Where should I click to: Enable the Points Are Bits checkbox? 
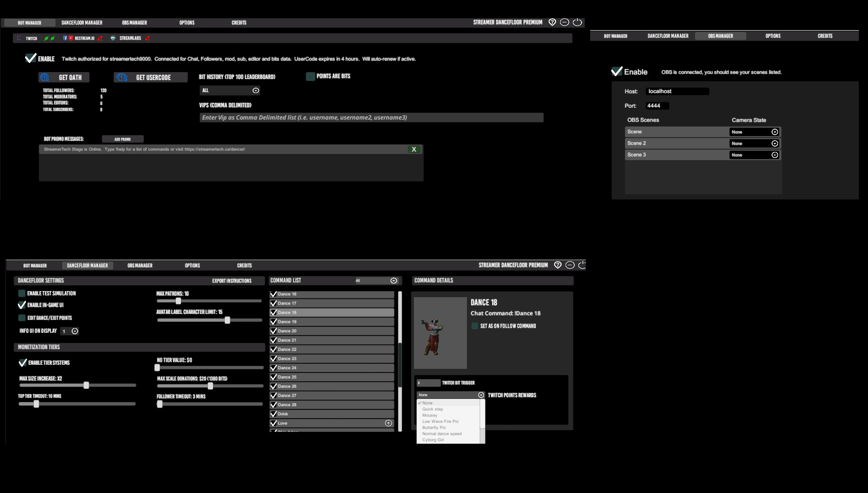click(x=311, y=77)
